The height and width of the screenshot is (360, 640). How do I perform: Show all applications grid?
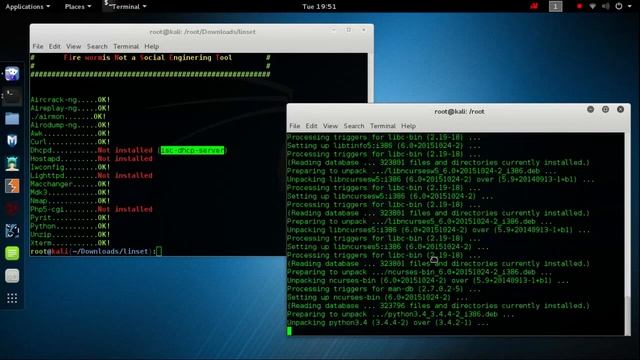12,298
